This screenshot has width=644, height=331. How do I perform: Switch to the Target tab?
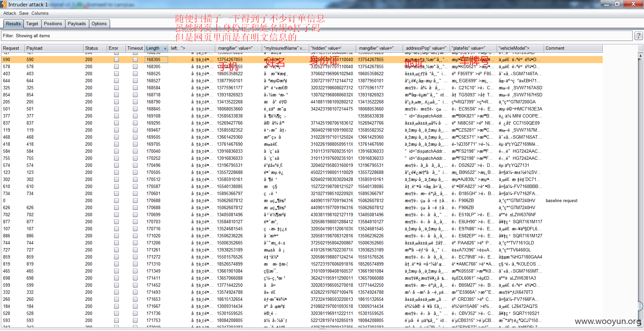(32, 23)
